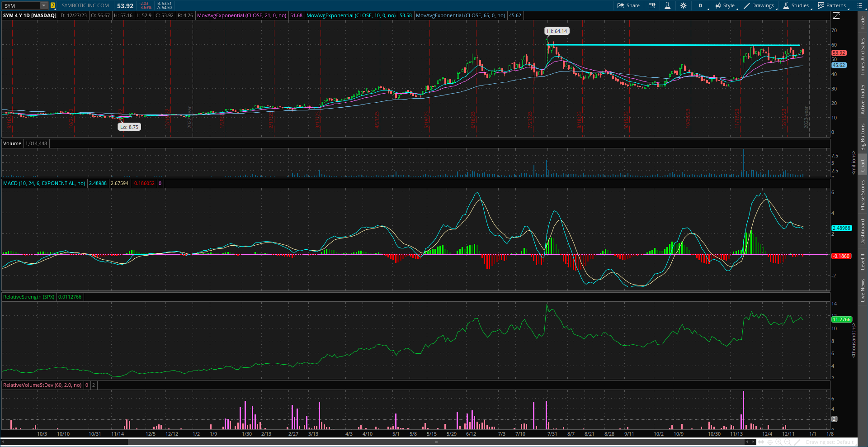Screen dimensions: 868x447
Task: Open the list options icon at toolbar end
Action: (x=859, y=5)
